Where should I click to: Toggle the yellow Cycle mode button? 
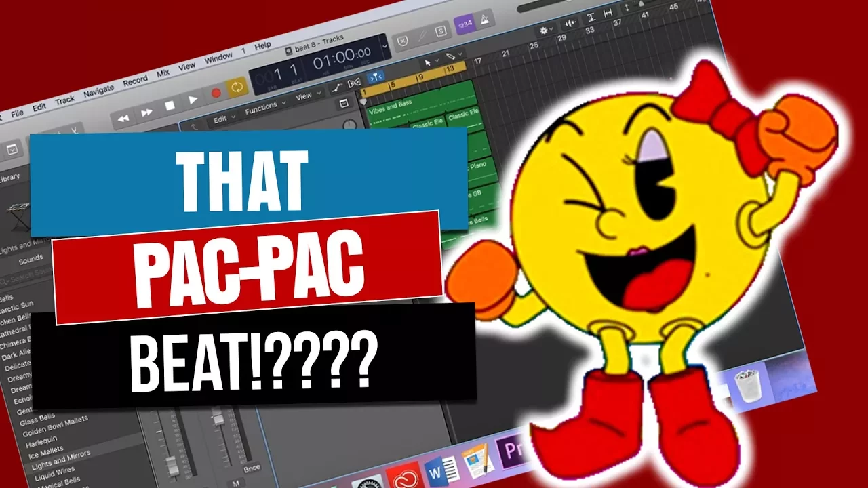click(x=237, y=87)
